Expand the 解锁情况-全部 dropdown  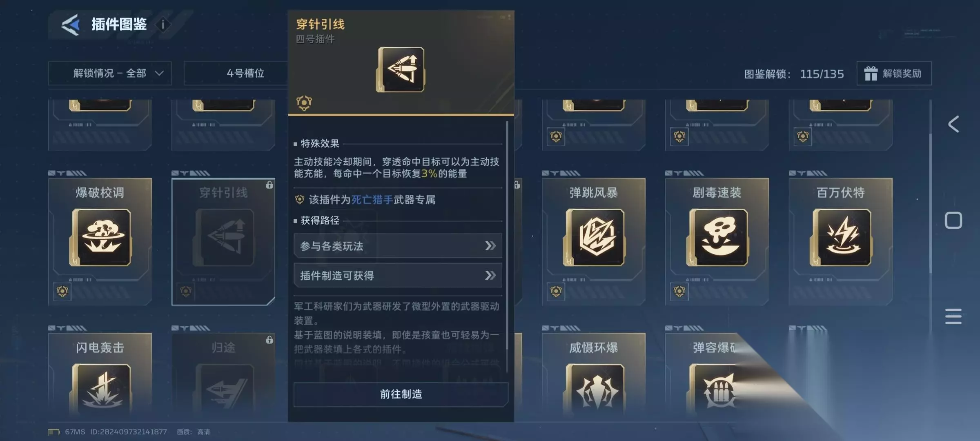pos(110,73)
